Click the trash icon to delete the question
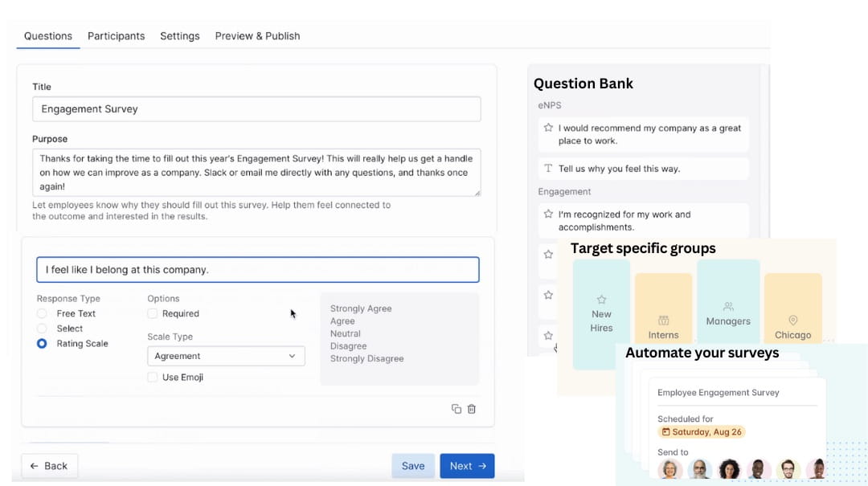The image size is (868, 486). tap(472, 408)
